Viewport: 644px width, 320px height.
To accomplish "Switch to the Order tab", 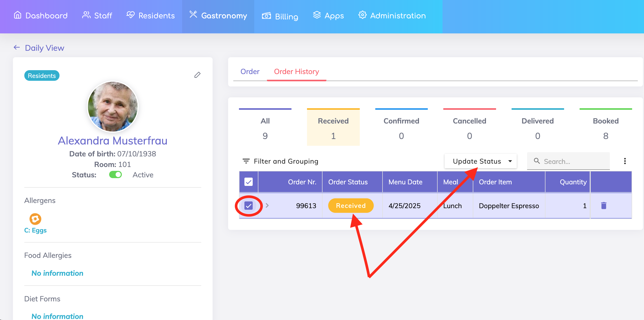I will point(250,71).
